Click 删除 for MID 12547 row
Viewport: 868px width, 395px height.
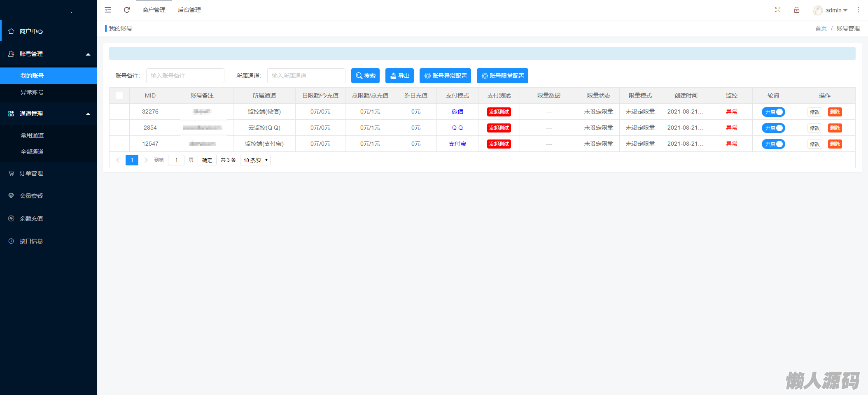click(835, 144)
